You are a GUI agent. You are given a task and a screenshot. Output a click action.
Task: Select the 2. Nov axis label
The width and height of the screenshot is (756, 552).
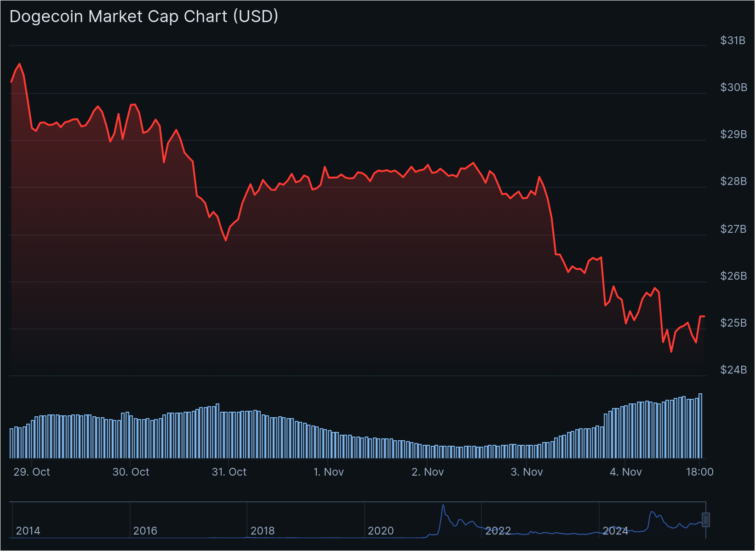(x=428, y=472)
